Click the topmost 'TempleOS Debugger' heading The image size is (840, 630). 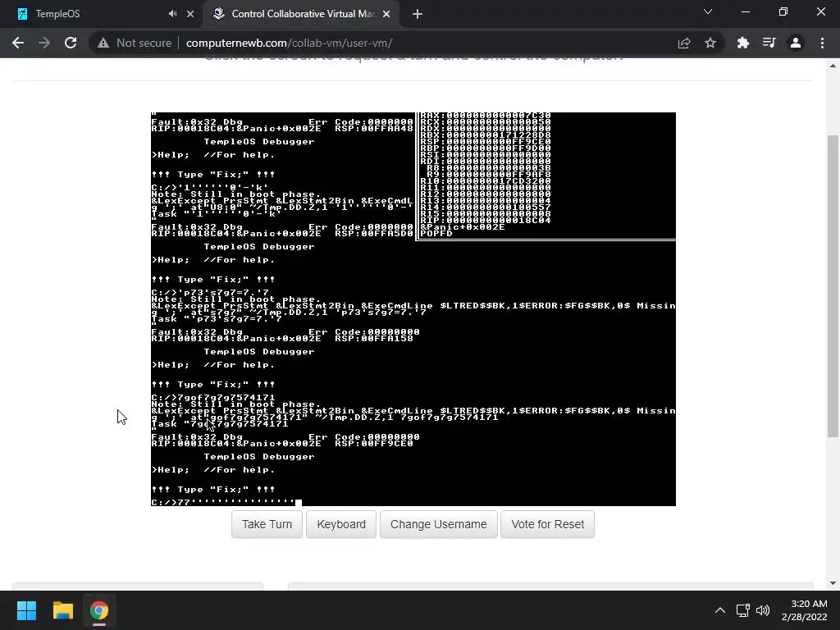point(259,142)
